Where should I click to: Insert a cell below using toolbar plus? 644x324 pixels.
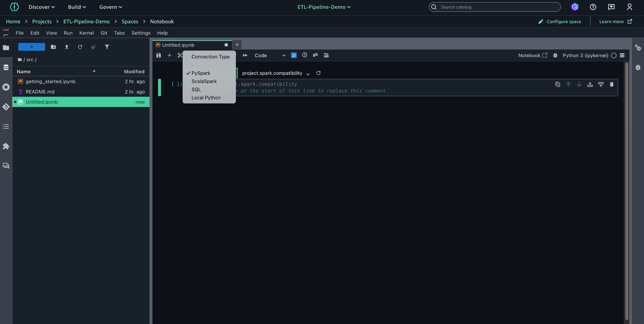(169, 55)
